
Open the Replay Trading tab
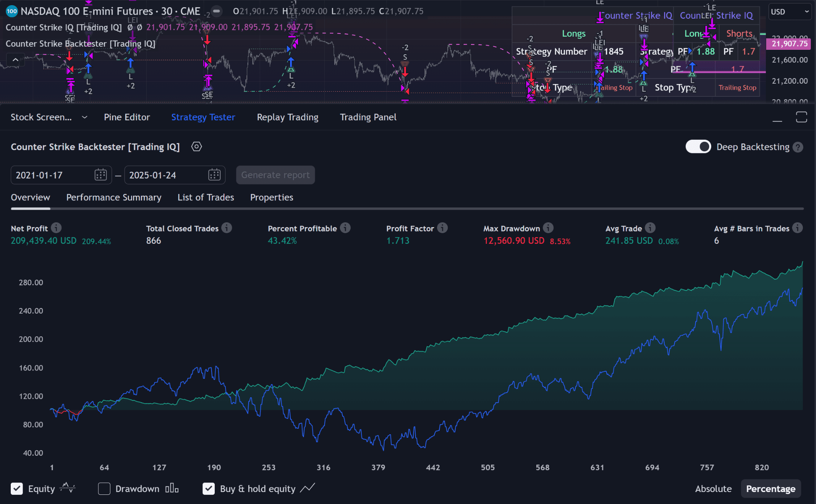coord(287,117)
